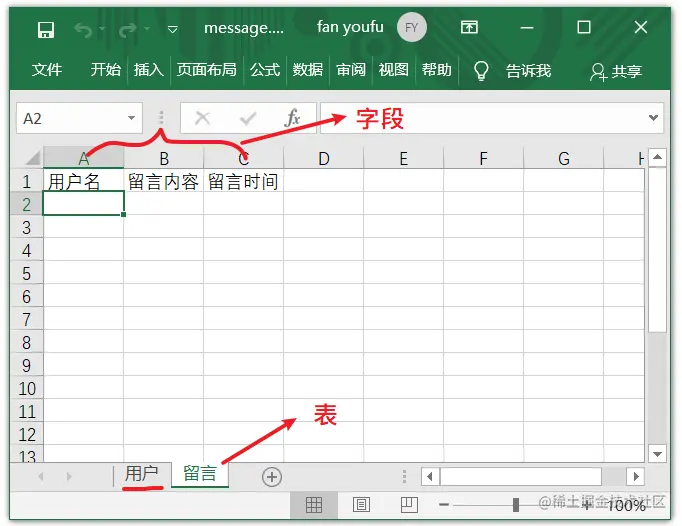
Task: Switch to the 审阅 ribbon tab
Action: [x=351, y=70]
